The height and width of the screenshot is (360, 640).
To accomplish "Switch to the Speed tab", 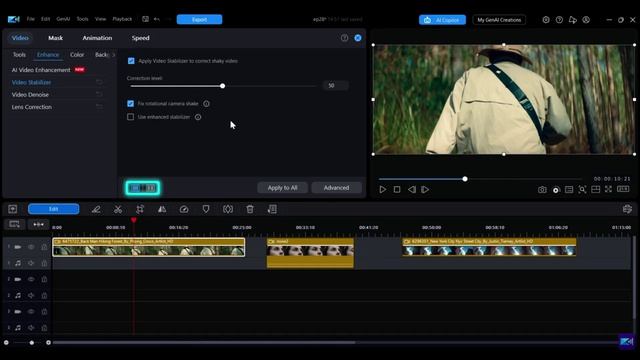I will tap(140, 38).
